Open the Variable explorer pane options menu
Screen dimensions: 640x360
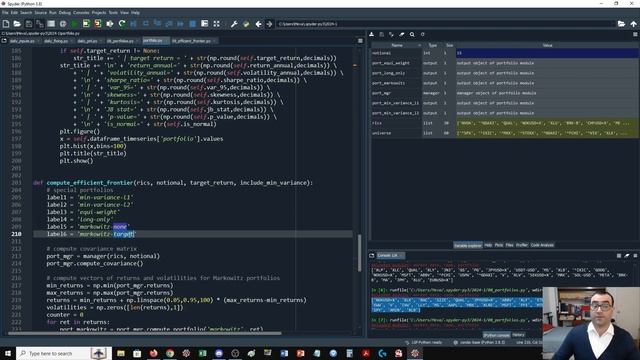[636, 35]
